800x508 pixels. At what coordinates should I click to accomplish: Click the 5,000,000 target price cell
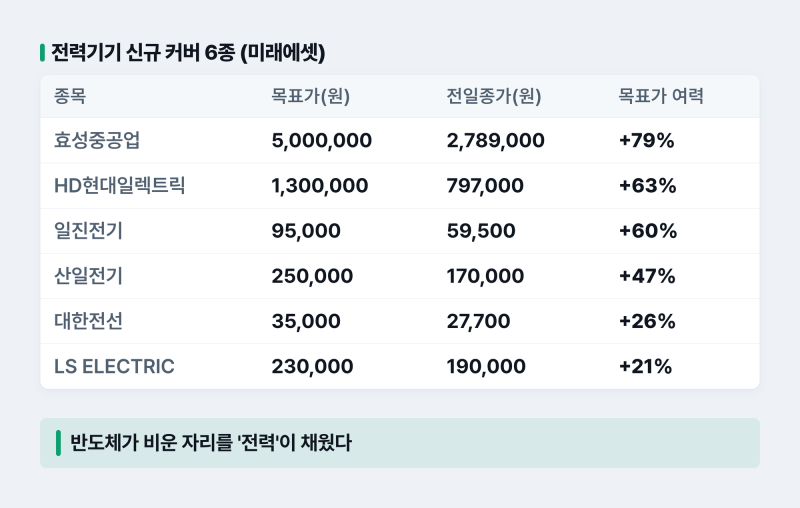(x=321, y=140)
